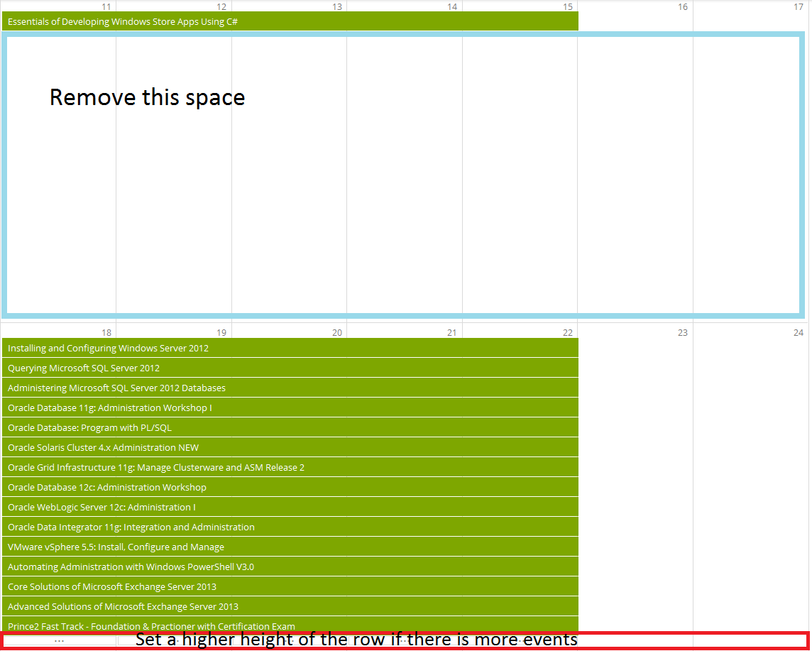Open Essentials of Developing Windows Store Apps event
The height and width of the screenshot is (651, 812).
[290, 21]
